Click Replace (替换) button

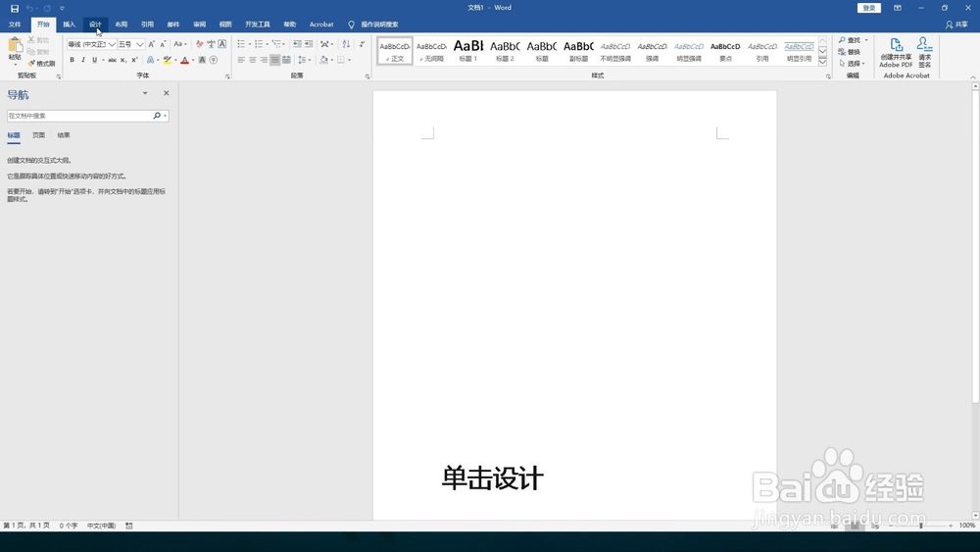pyautogui.click(x=850, y=52)
